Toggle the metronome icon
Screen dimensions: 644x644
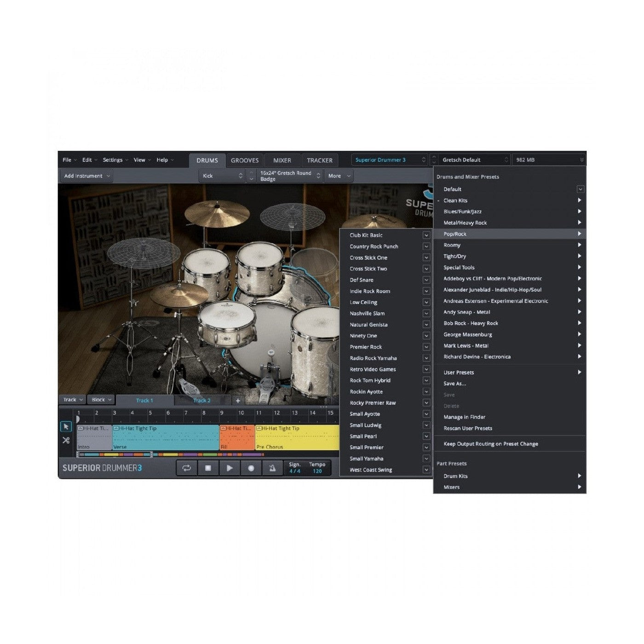(x=272, y=468)
